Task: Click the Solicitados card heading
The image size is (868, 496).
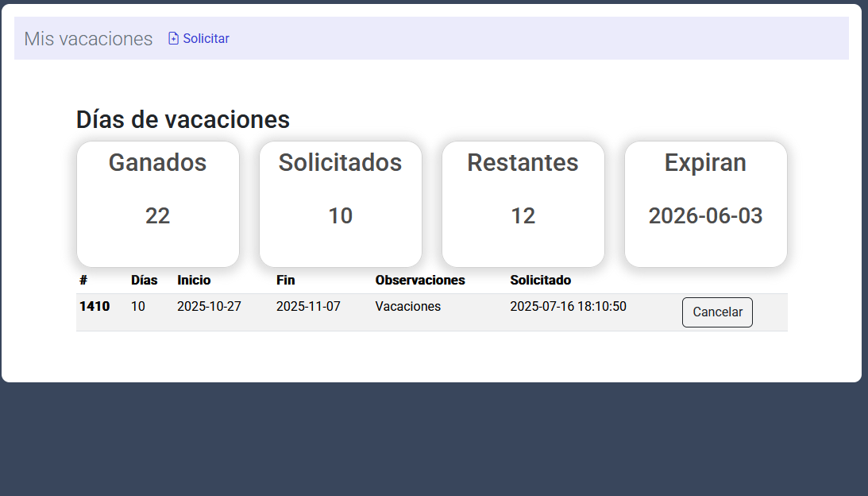Action: point(340,162)
